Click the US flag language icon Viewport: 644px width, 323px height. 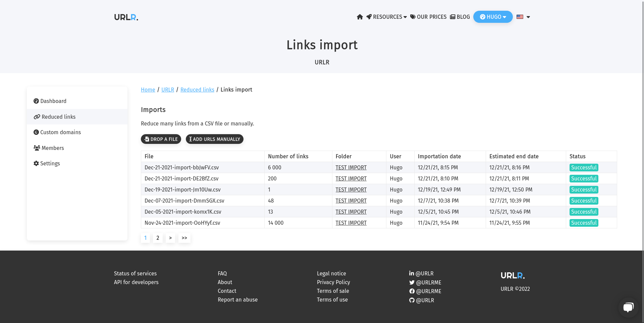coord(520,17)
